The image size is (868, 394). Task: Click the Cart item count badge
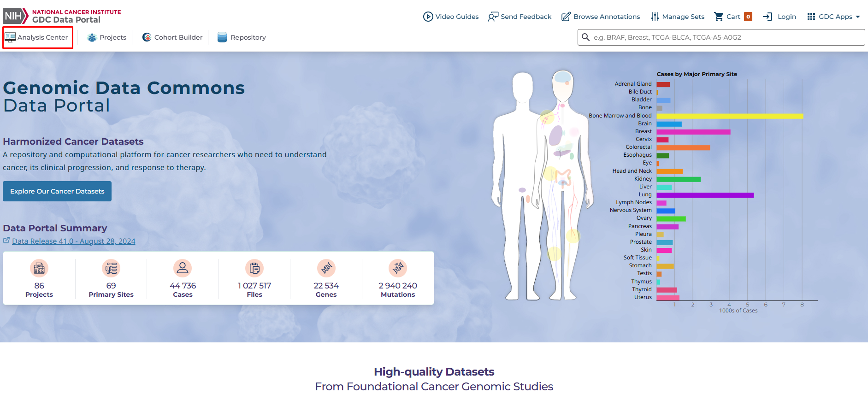tap(748, 17)
